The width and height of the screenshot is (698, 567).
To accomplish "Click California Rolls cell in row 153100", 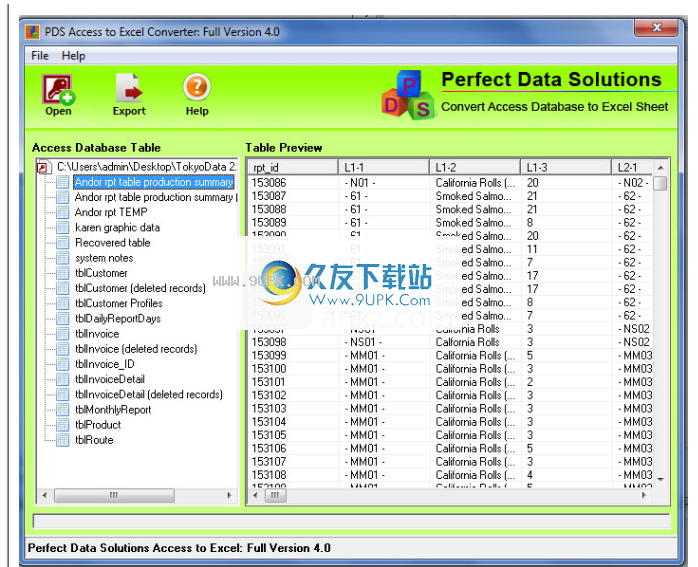I will point(475,369).
